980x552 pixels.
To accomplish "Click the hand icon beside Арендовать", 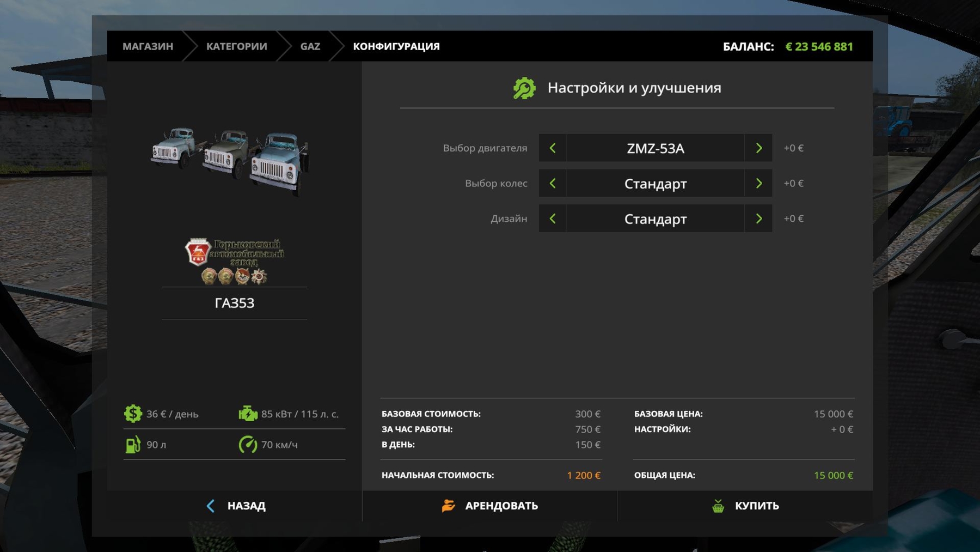I will click(x=448, y=506).
